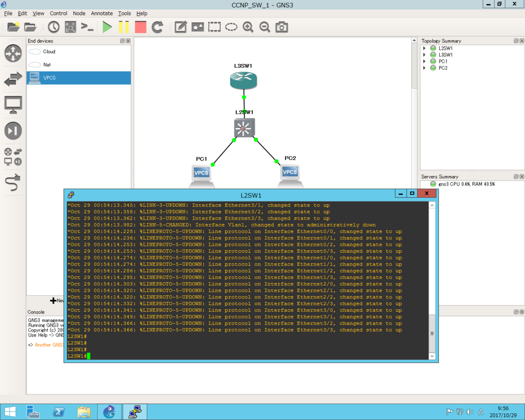The image size is (525, 420).
Task: Take a screenshot with camera icon
Action: coord(281,27)
